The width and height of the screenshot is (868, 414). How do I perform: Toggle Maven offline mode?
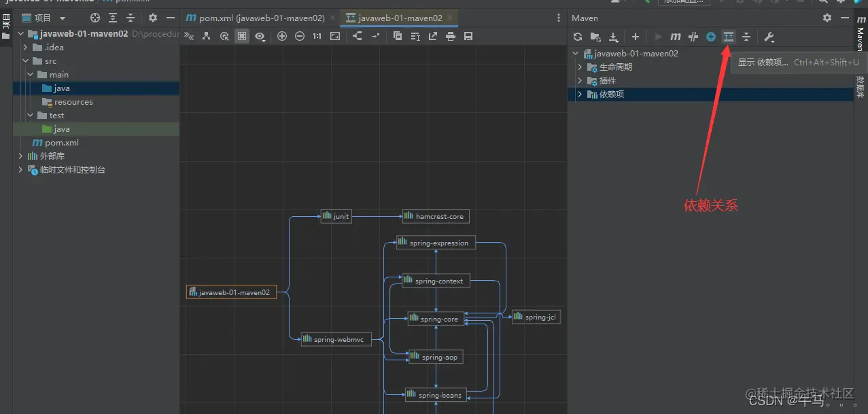[x=693, y=37]
